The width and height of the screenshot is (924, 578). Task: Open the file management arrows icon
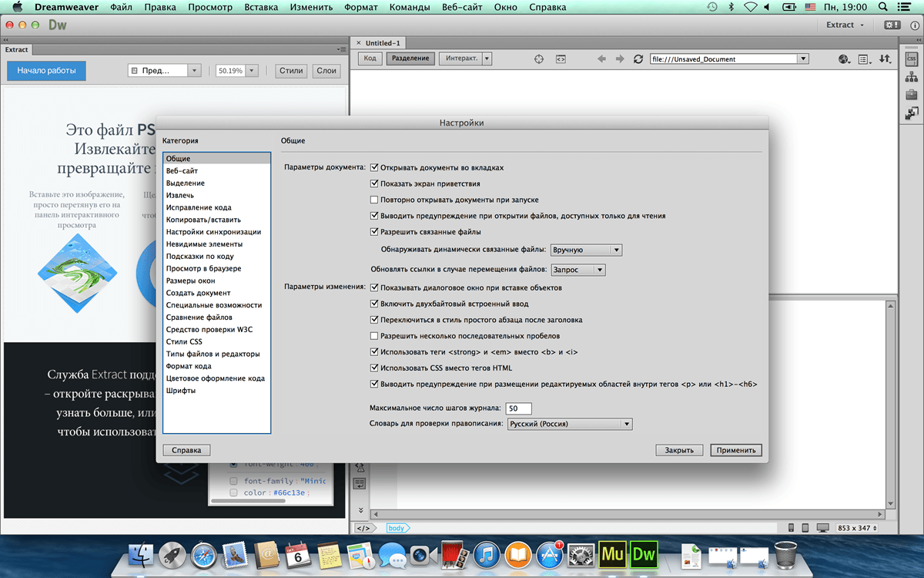click(x=885, y=59)
